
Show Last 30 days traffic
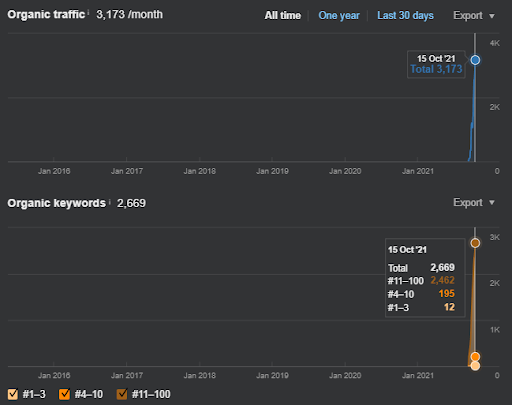(x=405, y=15)
